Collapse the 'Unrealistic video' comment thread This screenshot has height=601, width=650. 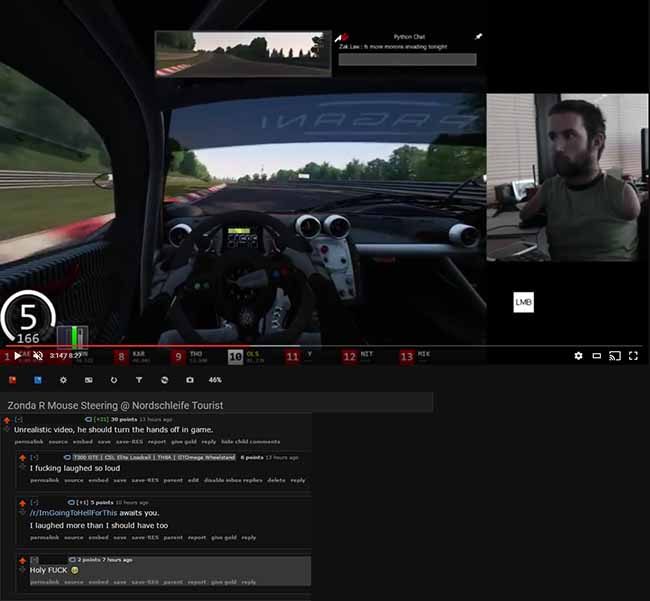[19, 419]
